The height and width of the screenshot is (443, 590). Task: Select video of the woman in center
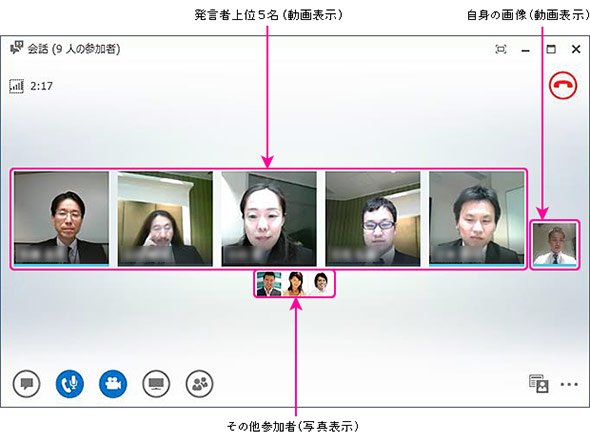[269, 219]
